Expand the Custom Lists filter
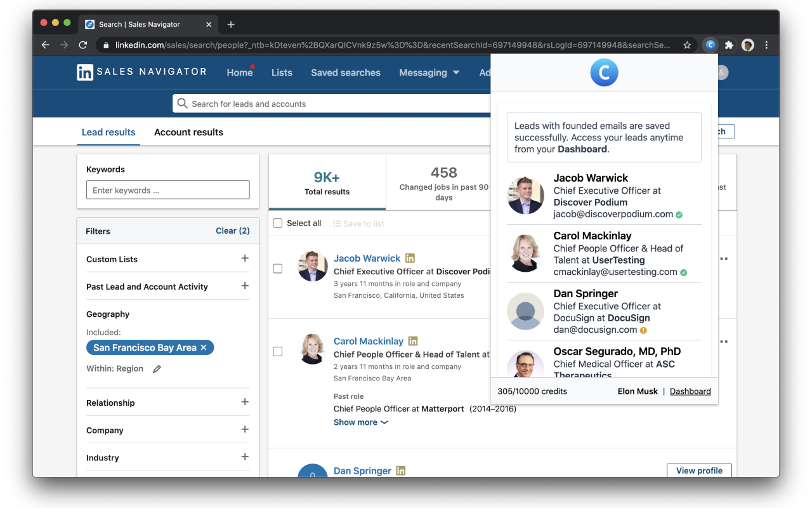This screenshot has width=812, height=508. coord(245,258)
